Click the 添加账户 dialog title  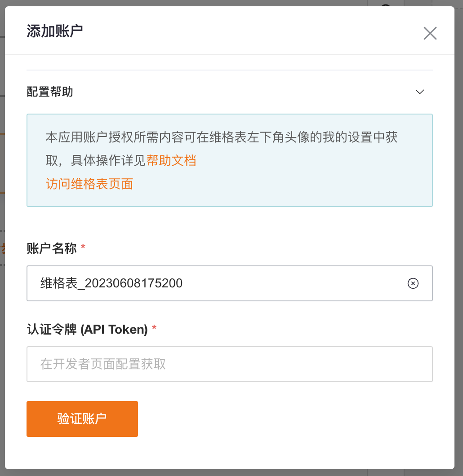pyautogui.click(x=55, y=31)
